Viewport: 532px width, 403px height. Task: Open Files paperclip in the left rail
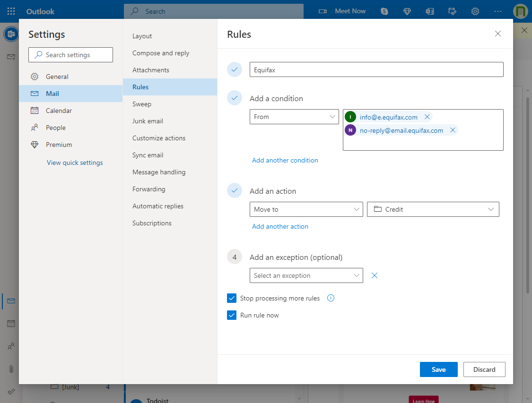pyautogui.click(x=11, y=369)
